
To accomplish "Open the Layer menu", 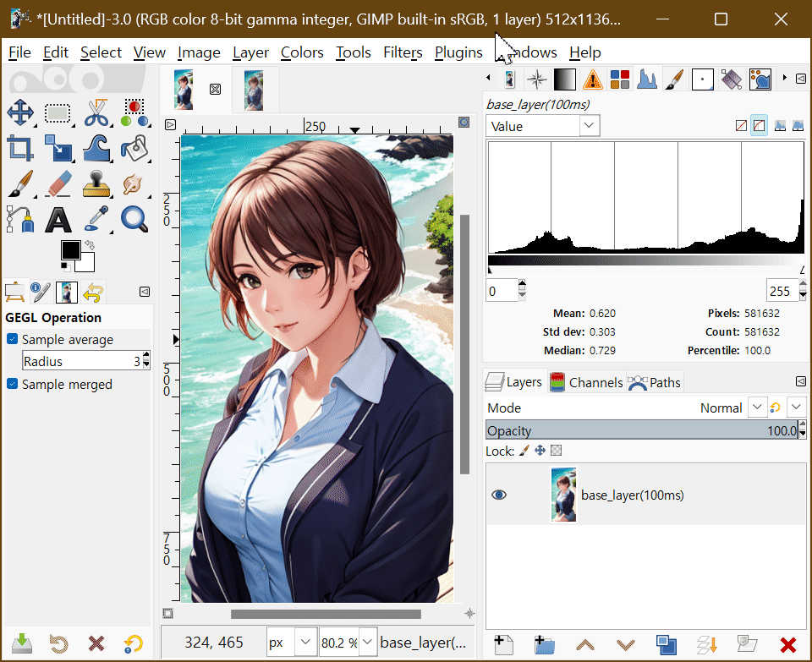I will [250, 52].
